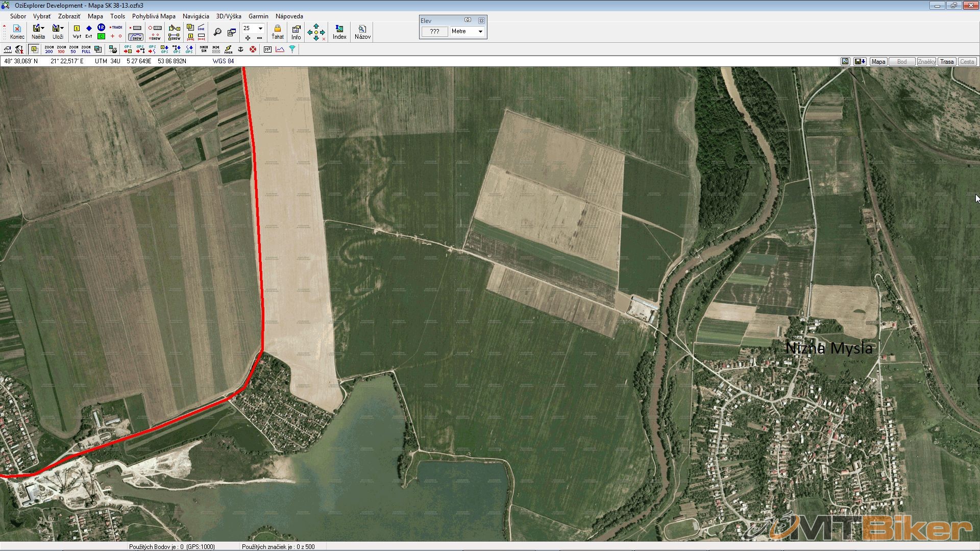Toggle the Trasa display button

(x=947, y=62)
